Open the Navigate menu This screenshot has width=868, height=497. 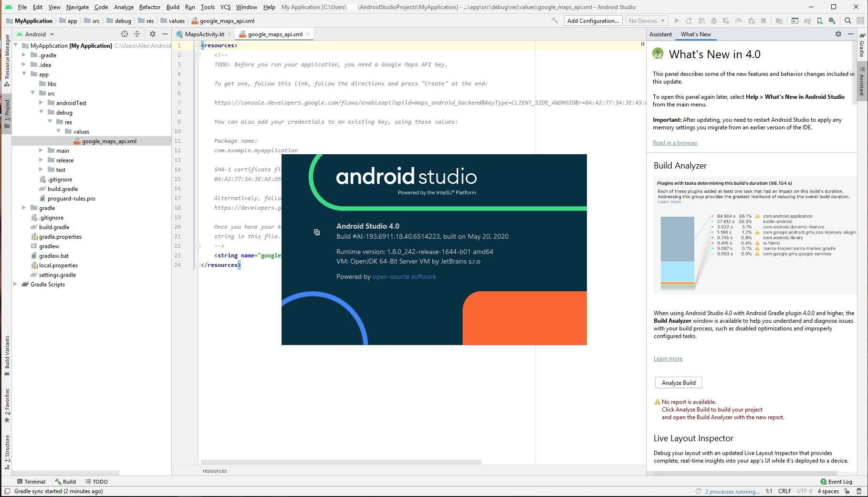(x=77, y=7)
